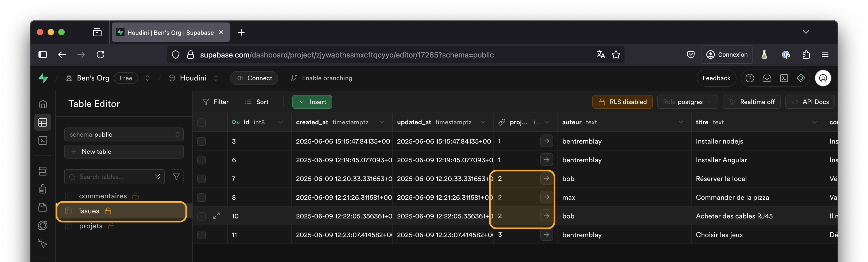The image size is (868, 262).
Task: Click the Sort button
Action: click(257, 102)
